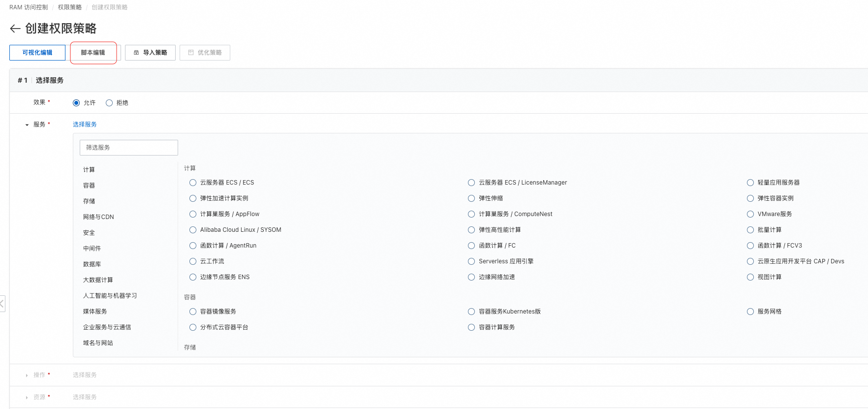Select 容器服务Kubernetes版
The width and height of the screenshot is (868, 409).
[471, 312]
